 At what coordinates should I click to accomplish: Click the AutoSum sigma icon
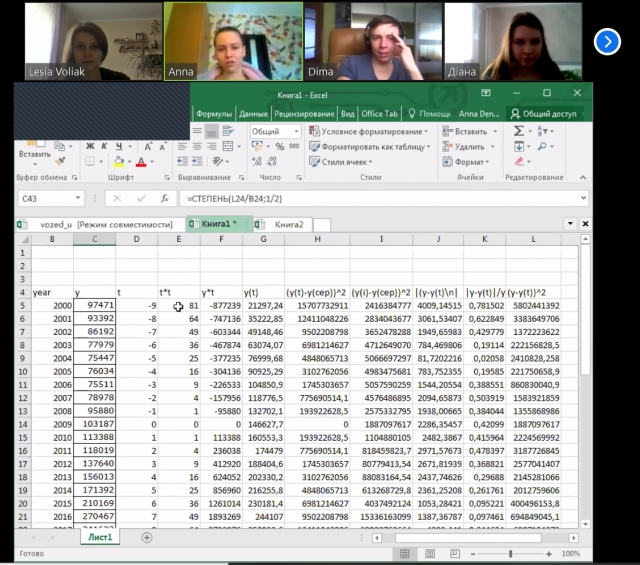pyautogui.click(x=518, y=131)
